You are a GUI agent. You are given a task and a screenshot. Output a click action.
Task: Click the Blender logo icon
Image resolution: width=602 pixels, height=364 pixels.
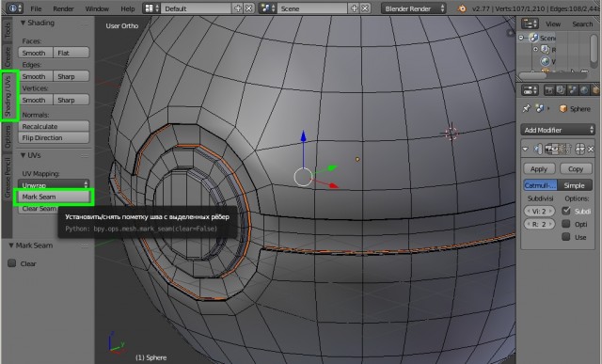[462, 8]
